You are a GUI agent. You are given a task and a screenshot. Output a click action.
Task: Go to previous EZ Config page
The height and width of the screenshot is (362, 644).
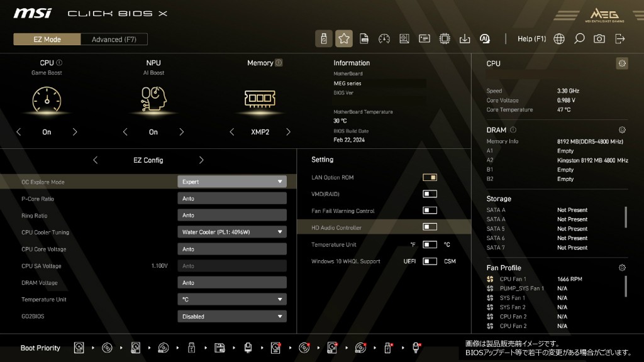coord(96,160)
